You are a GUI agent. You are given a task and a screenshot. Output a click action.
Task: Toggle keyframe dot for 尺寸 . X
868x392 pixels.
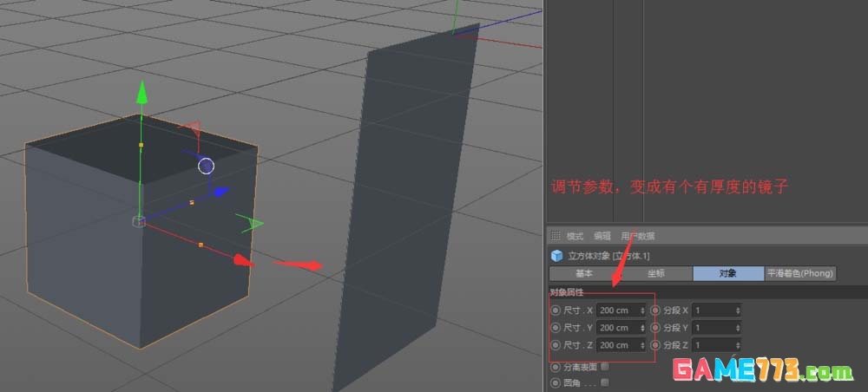click(x=556, y=310)
